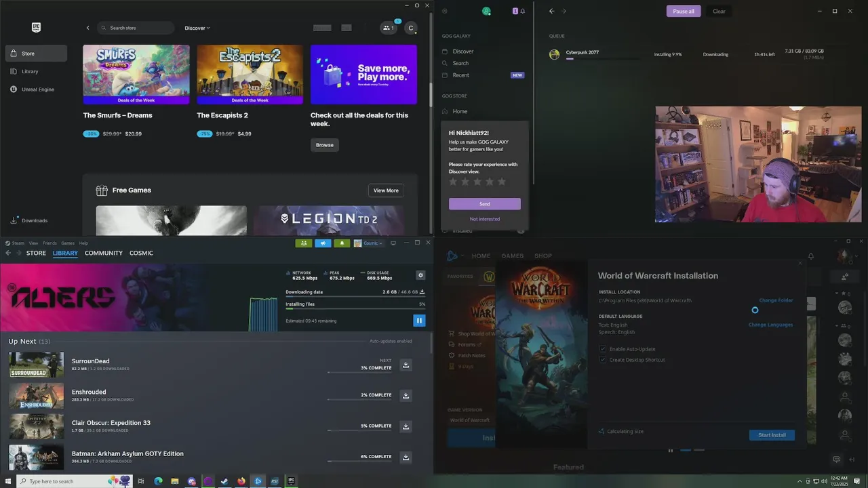Open Steam download settings gear
Screen dimensions: 868x488
(420, 275)
